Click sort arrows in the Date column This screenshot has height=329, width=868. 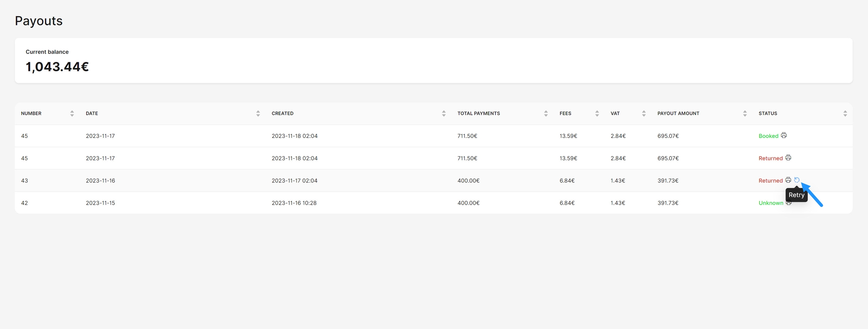[x=258, y=113]
